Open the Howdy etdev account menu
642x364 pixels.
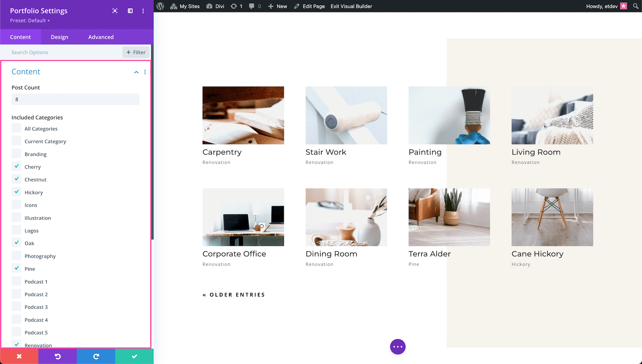(602, 6)
